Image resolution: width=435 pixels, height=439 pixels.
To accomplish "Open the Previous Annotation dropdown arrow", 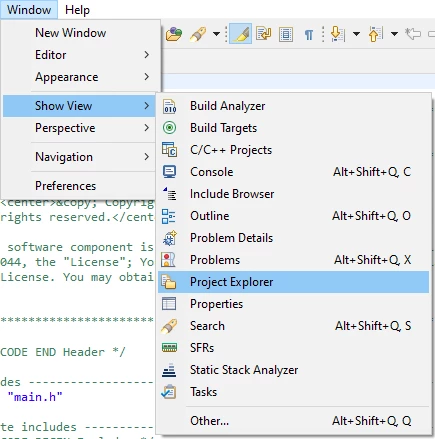I will pos(394,34).
